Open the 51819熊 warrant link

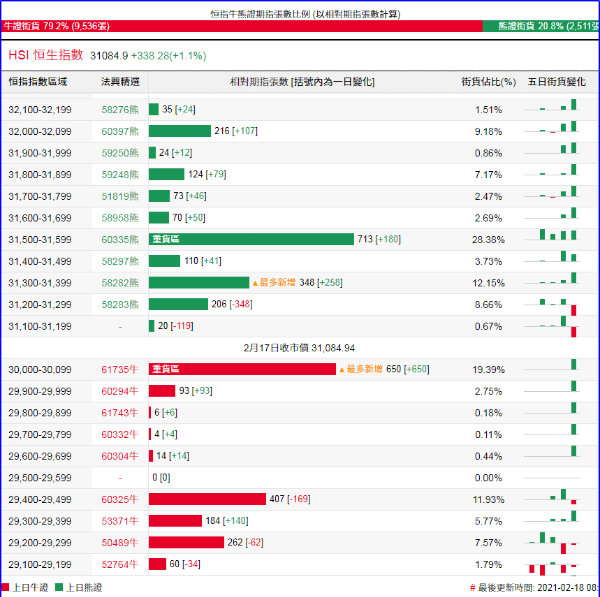point(120,196)
